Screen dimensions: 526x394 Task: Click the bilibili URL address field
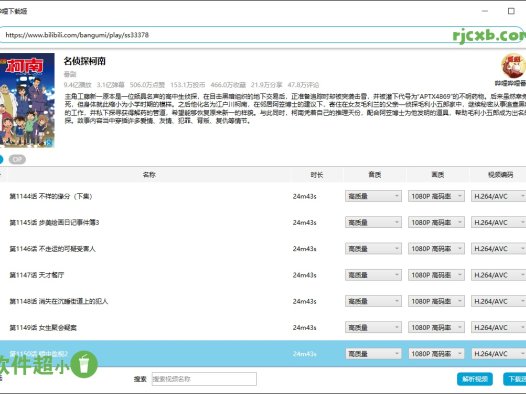point(263,35)
